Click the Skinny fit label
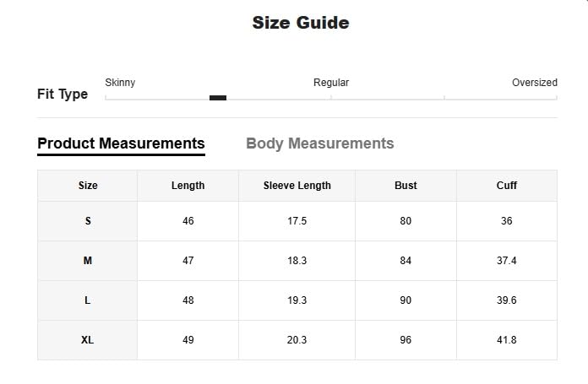588x384 pixels. pyautogui.click(x=120, y=83)
